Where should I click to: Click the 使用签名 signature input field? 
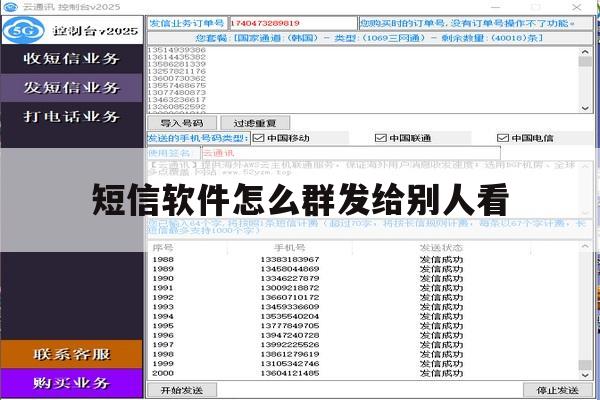coord(351,153)
